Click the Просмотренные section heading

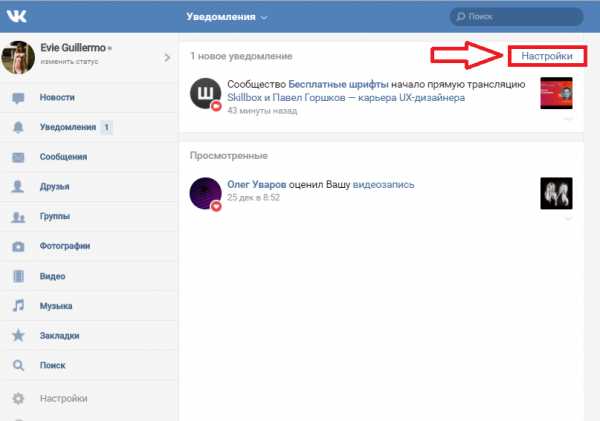pos(229,156)
